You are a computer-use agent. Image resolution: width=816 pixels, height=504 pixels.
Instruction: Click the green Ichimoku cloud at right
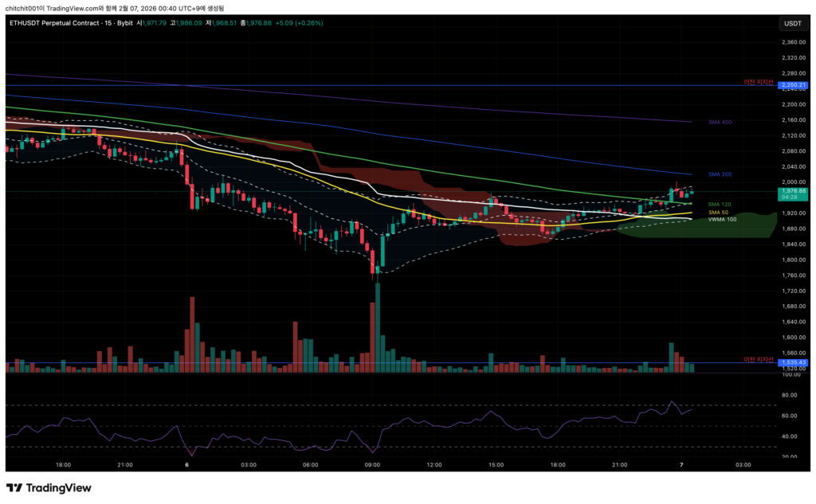[741, 225]
